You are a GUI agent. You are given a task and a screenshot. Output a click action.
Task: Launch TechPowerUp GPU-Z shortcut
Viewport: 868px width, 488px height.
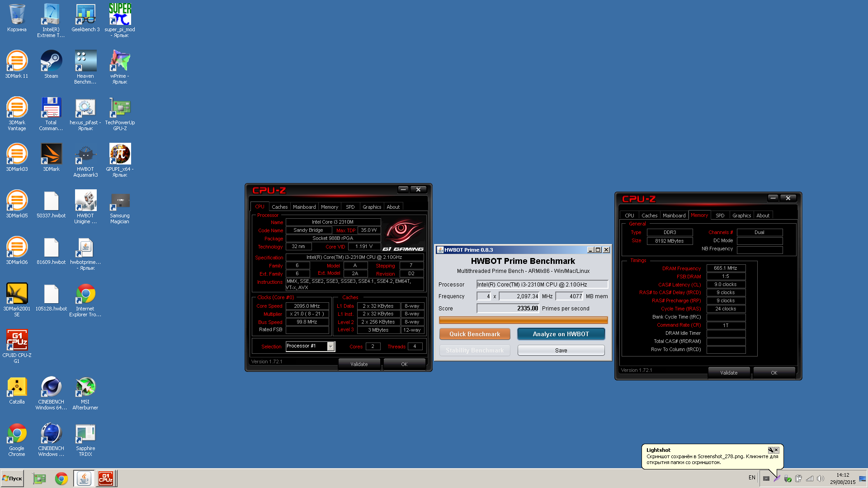click(x=120, y=113)
